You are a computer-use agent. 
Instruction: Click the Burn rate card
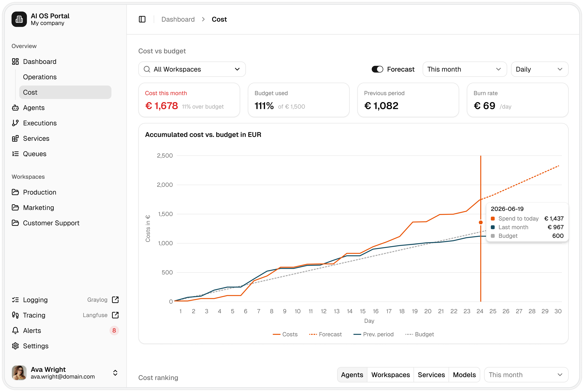[517, 100]
